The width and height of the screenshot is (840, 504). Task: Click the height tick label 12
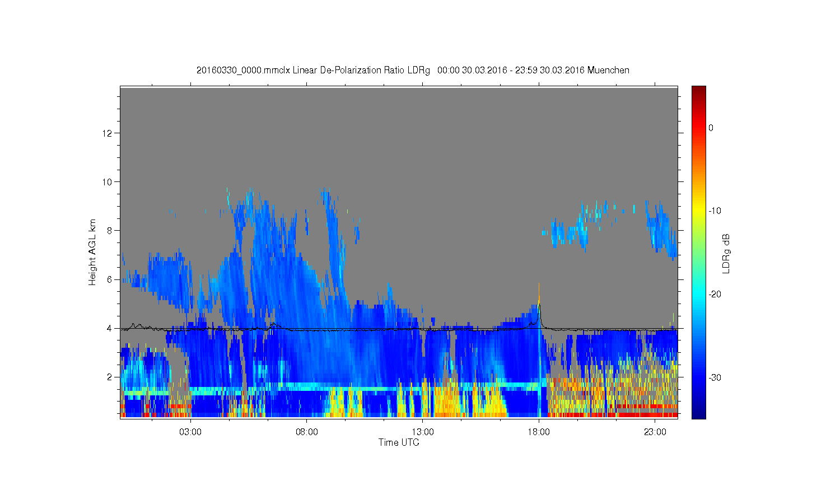(108, 133)
